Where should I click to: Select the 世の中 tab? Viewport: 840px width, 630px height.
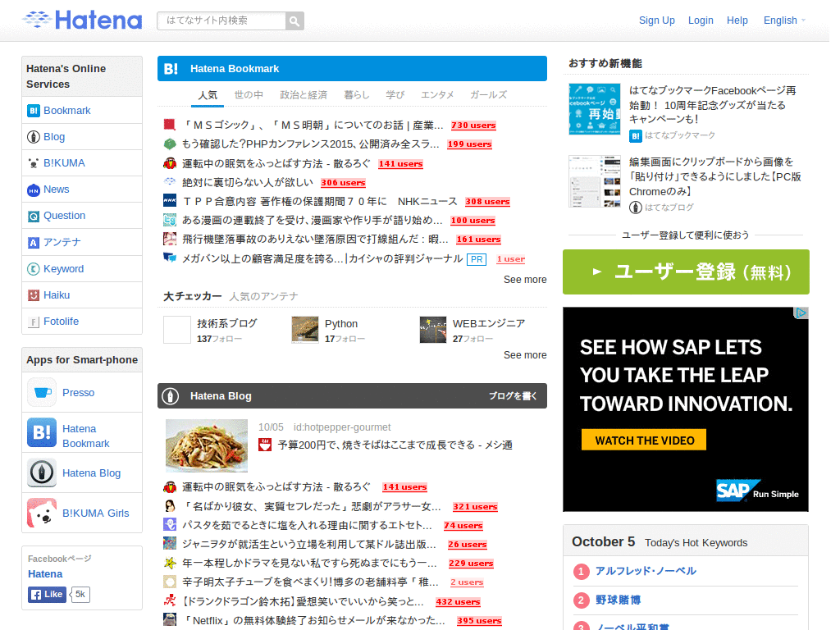pos(249,95)
